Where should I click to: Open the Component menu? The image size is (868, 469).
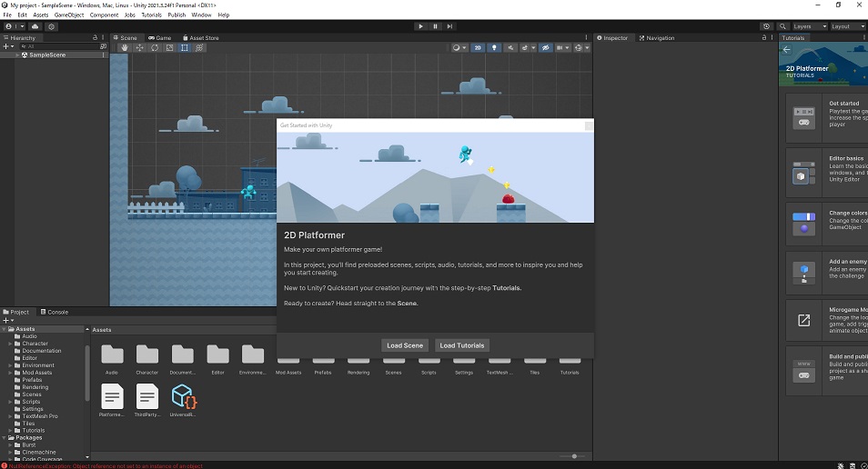104,15
